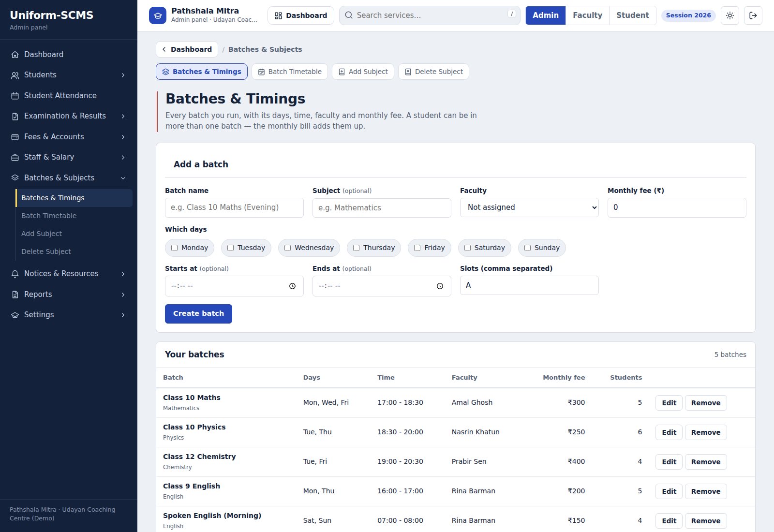This screenshot has height=532, width=774.
Task: Open the Delete Subject tab
Action: click(433, 72)
